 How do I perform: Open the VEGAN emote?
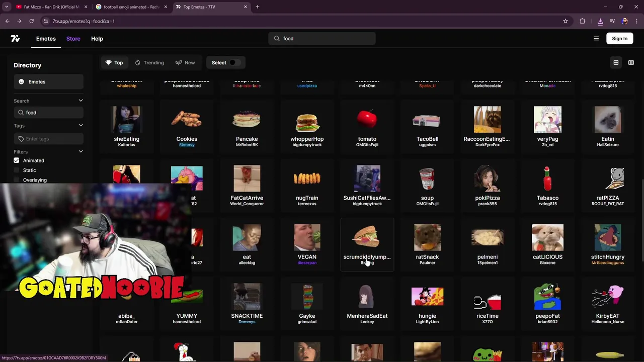click(x=307, y=244)
